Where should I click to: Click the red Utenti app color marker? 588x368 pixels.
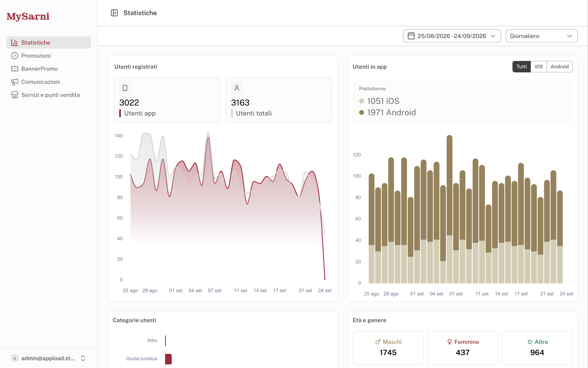pos(120,113)
